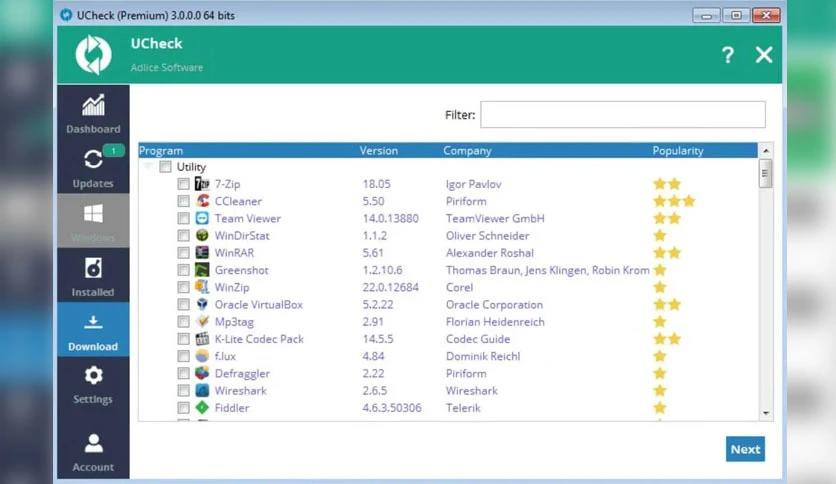Click the WinRAR program icon

[202, 253]
